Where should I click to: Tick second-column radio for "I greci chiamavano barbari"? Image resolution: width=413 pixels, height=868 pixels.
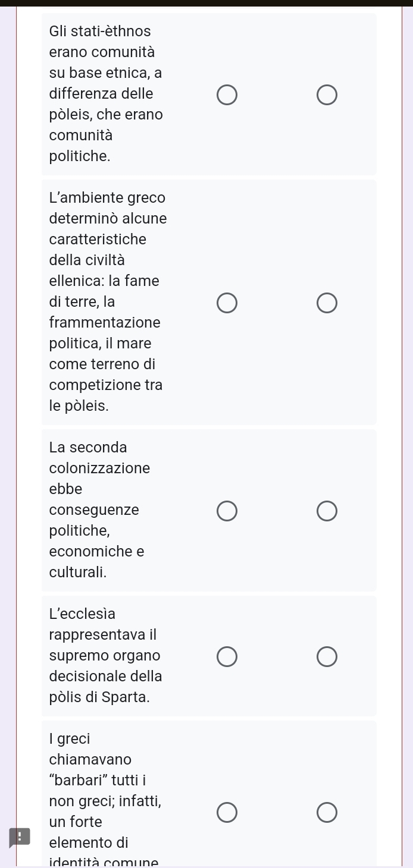click(327, 812)
